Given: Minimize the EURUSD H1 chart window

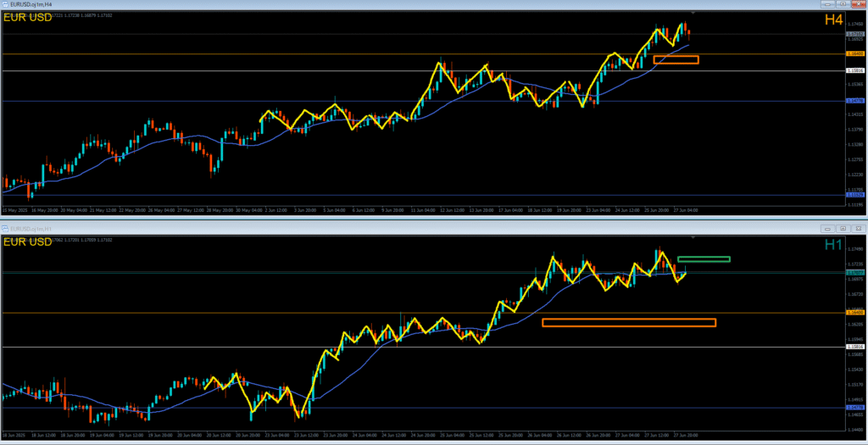Looking at the screenshot, I should (827, 228).
